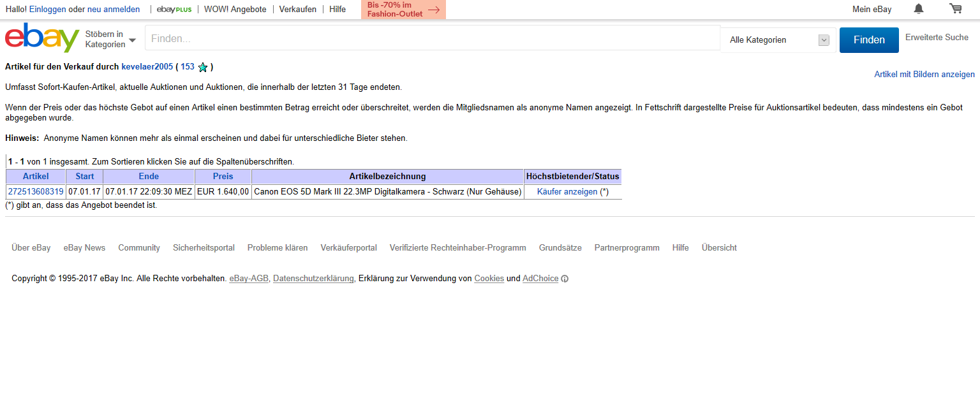The height and width of the screenshot is (417, 980).
Task: Select the price cell 'EUR 1.640,00'
Action: click(223, 192)
